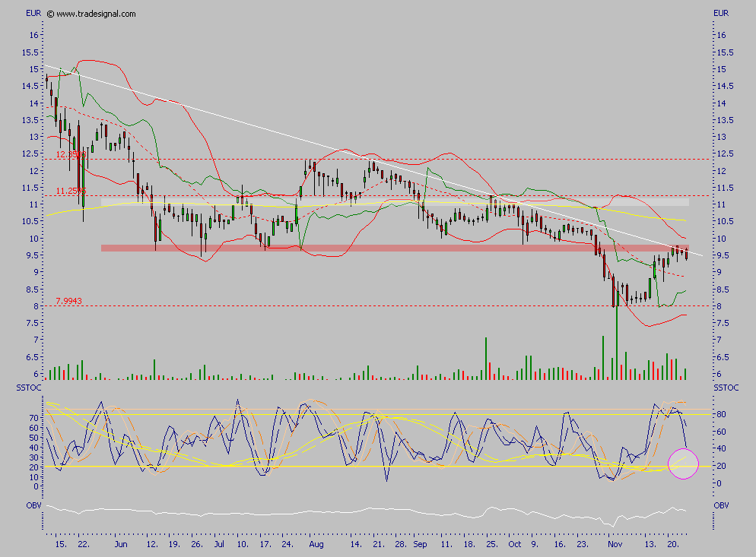Pick the Sep marker on the time axis
Screen dimensions: 756x557
click(421, 545)
